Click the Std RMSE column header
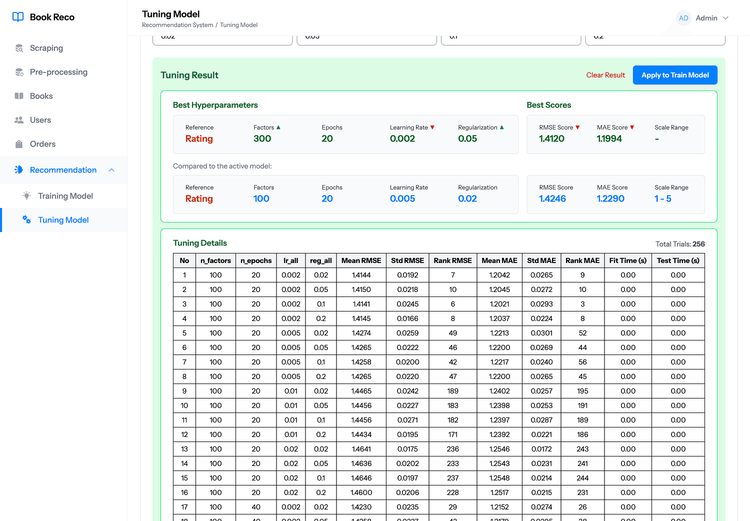The width and height of the screenshot is (750, 521). coord(408,261)
